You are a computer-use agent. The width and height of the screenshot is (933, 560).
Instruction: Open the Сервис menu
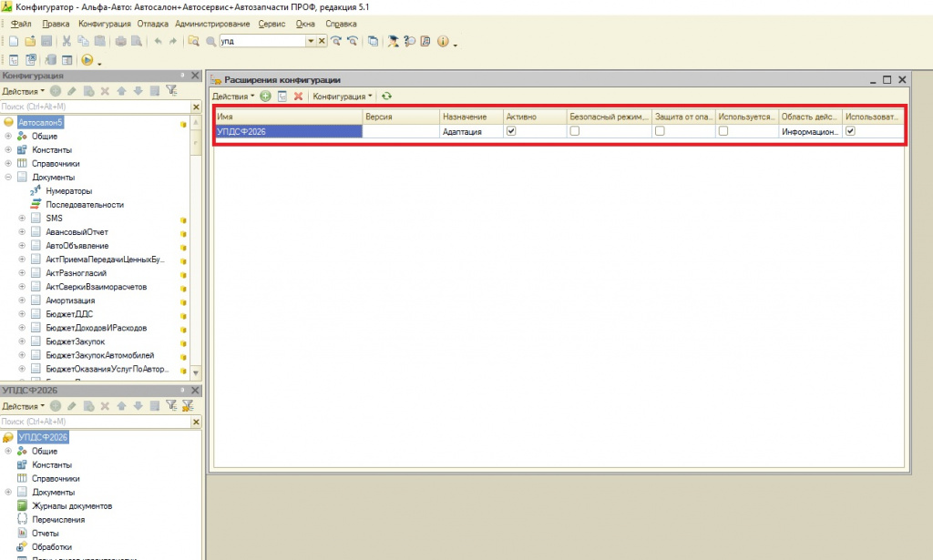(x=272, y=24)
